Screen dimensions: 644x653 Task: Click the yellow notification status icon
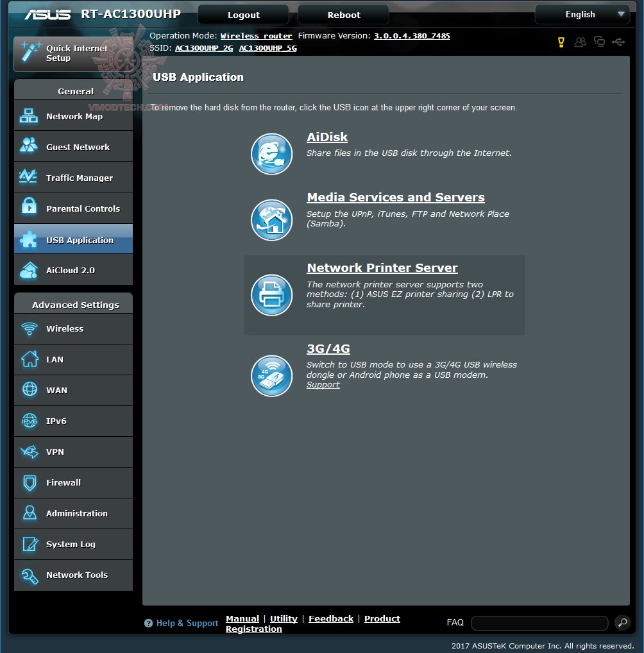(561, 42)
